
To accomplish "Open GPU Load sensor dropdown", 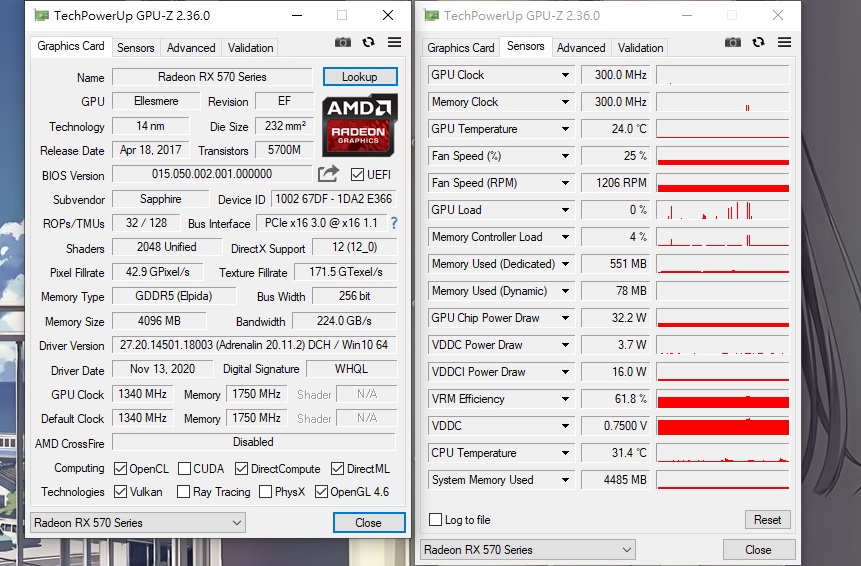I will coord(565,210).
